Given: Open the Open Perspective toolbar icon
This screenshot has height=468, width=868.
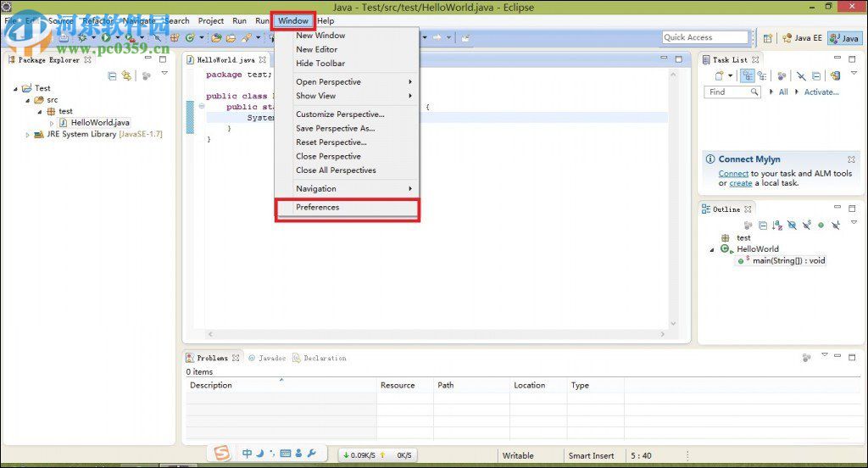Looking at the screenshot, I should [x=768, y=38].
